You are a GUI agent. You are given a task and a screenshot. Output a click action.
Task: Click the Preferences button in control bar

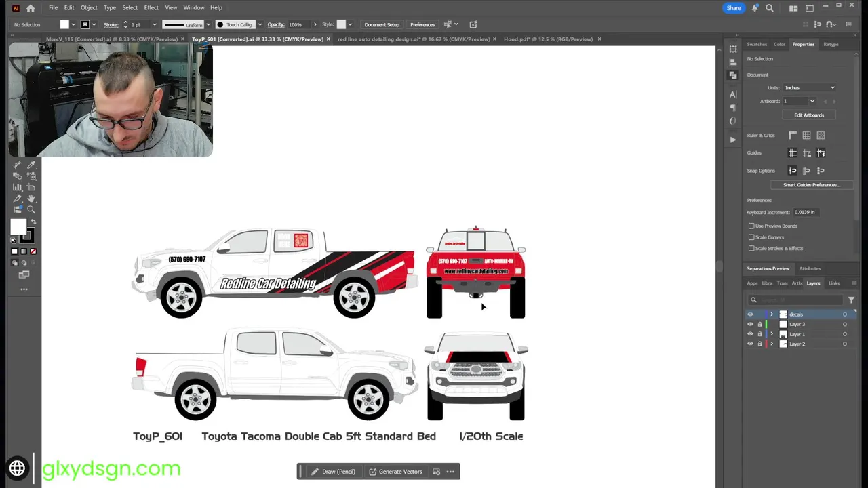422,25
